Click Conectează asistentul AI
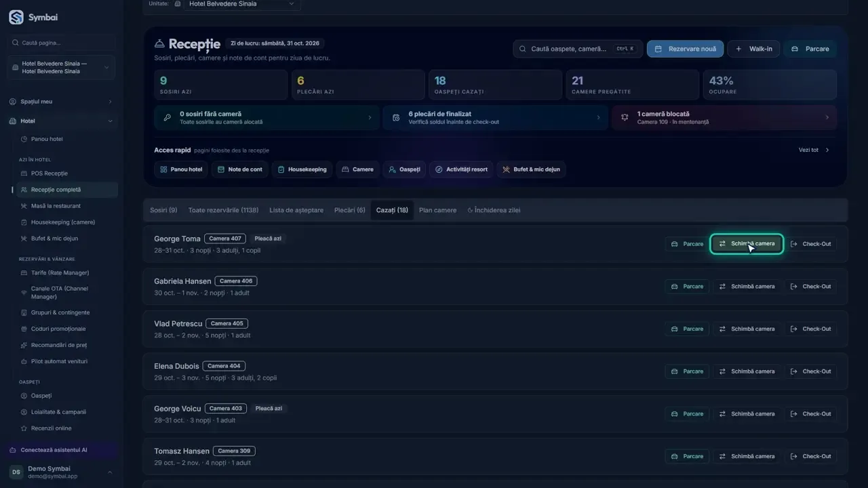 click(61, 450)
